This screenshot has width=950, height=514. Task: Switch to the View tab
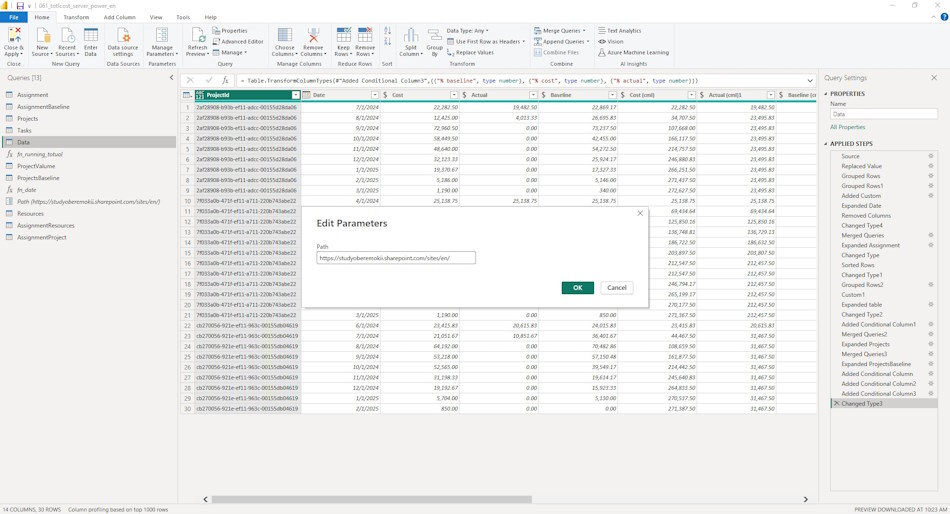[156, 18]
